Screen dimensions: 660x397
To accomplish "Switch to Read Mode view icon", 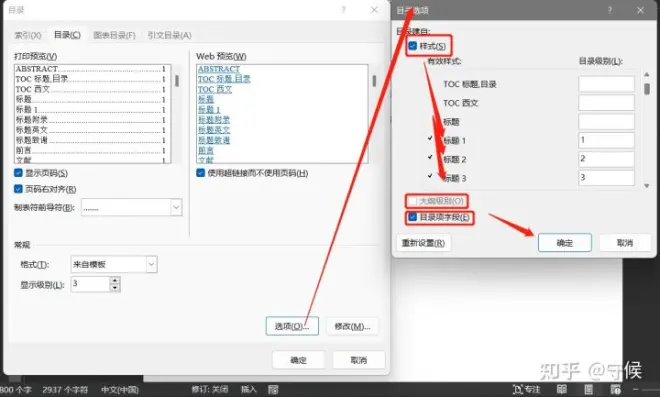I will (562, 389).
